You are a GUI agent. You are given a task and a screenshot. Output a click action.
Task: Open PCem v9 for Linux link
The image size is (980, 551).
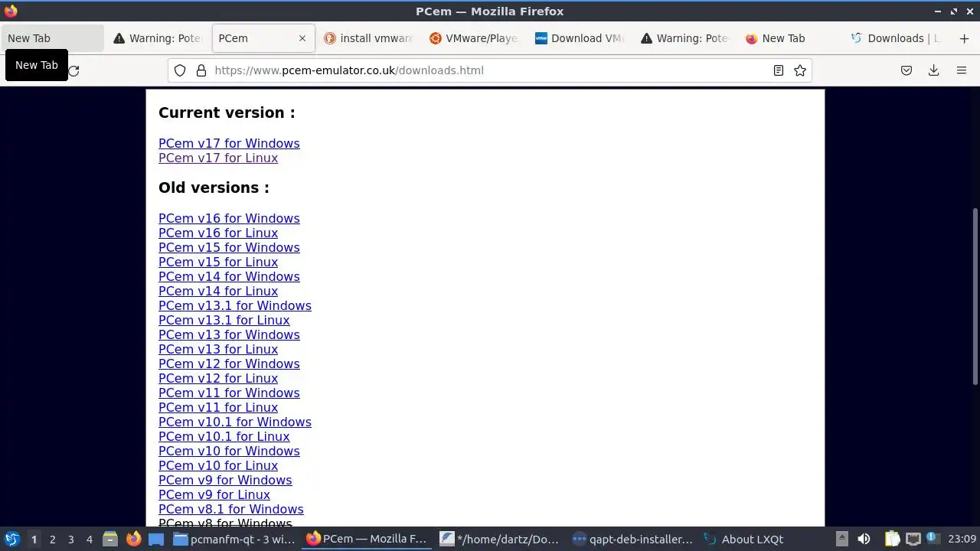pyautogui.click(x=214, y=495)
